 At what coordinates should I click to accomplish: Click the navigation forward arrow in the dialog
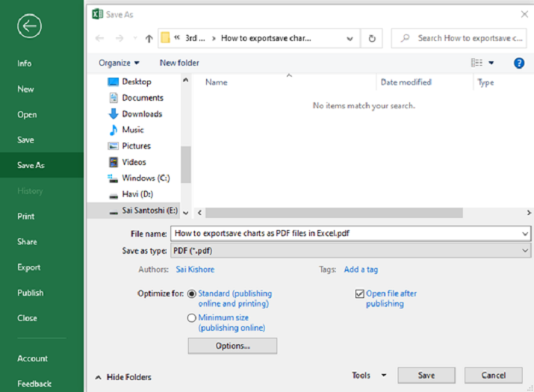pyautogui.click(x=119, y=38)
